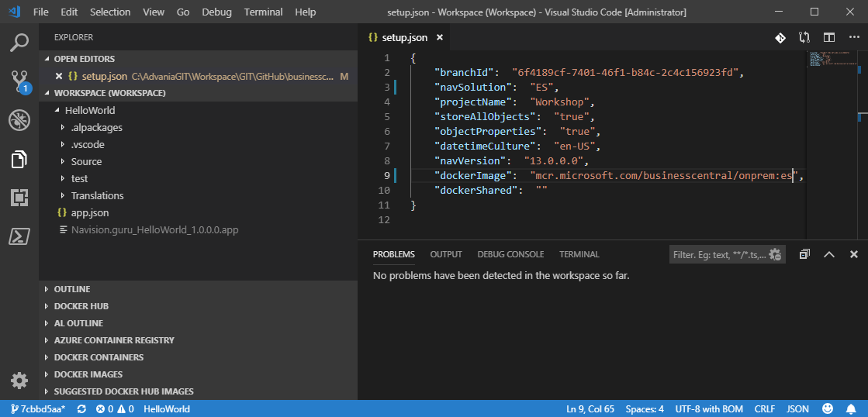Open the Search view in activity bar
868x417 pixels.
(19, 43)
